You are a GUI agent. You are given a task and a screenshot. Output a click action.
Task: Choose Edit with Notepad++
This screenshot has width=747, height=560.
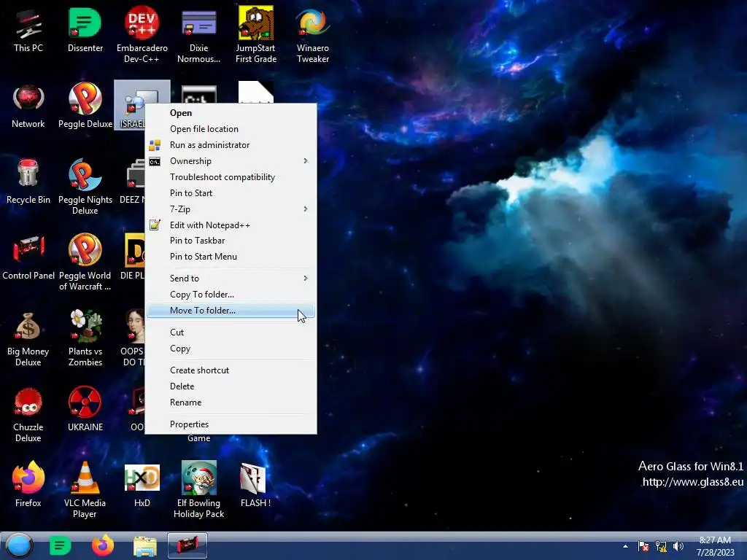click(x=231, y=225)
